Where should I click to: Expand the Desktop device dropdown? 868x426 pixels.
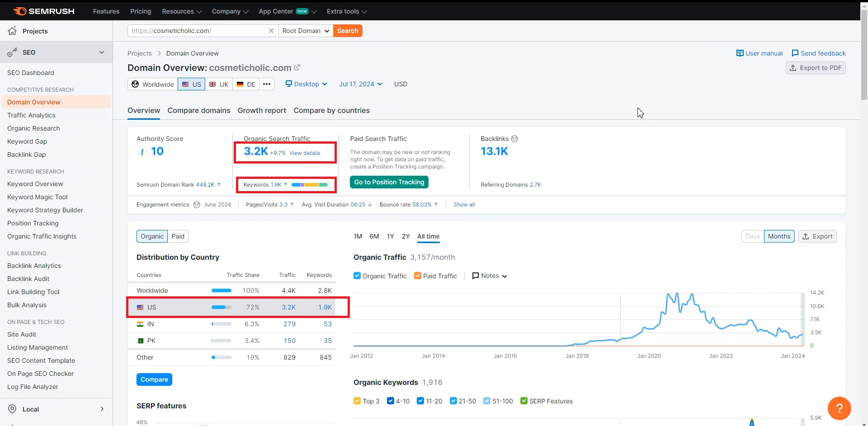click(x=307, y=84)
